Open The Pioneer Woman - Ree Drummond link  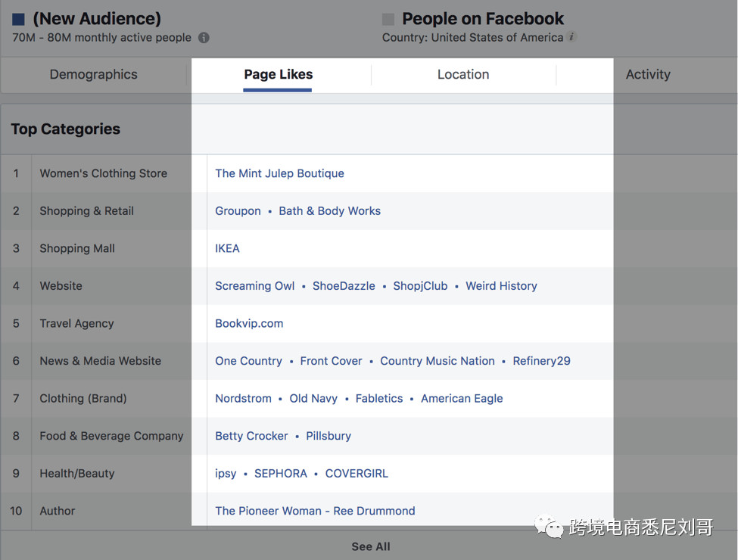coord(315,511)
